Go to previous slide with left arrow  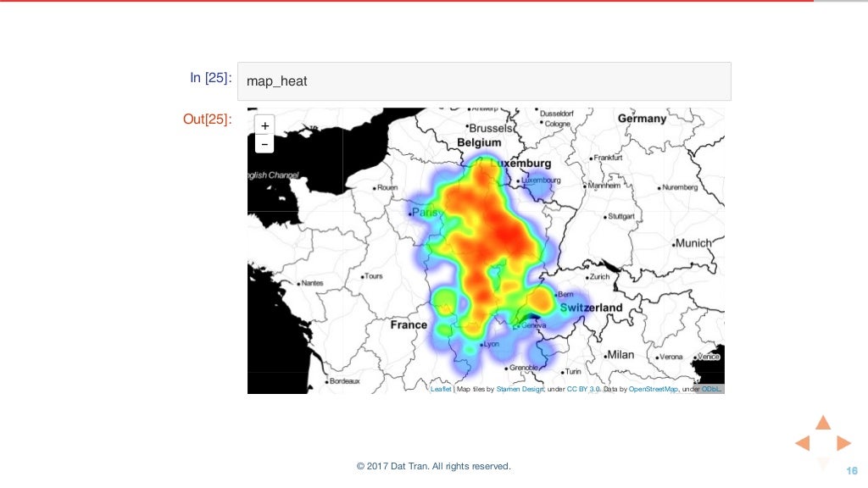(803, 442)
